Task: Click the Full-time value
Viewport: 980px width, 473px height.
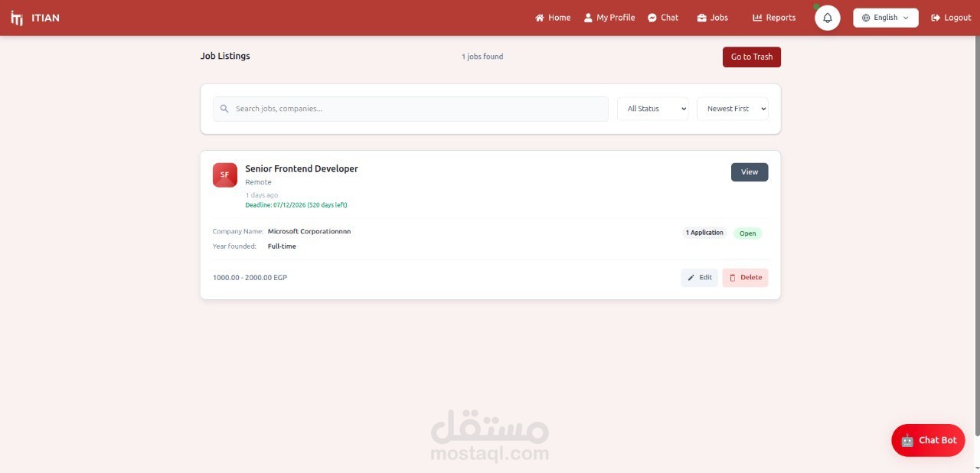Action: pos(282,246)
